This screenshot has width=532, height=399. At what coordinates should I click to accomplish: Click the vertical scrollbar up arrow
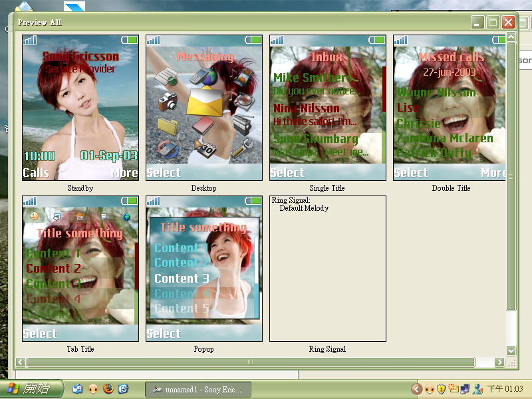point(511,37)
